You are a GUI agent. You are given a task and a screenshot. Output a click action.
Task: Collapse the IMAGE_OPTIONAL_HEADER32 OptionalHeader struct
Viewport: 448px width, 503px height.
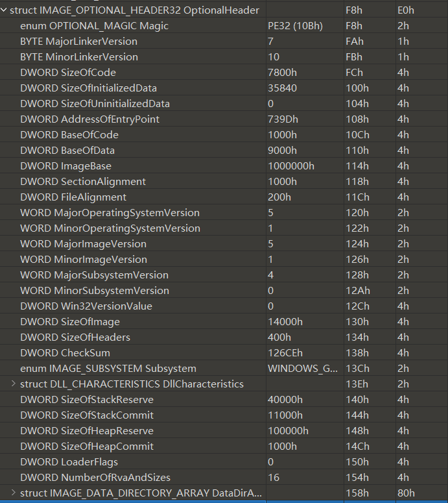(4, 10)
